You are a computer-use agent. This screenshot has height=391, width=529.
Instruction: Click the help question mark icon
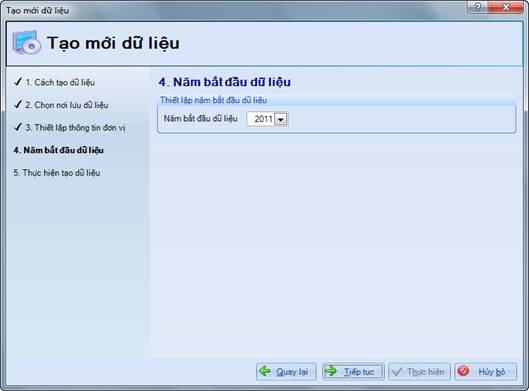point(477,7)
